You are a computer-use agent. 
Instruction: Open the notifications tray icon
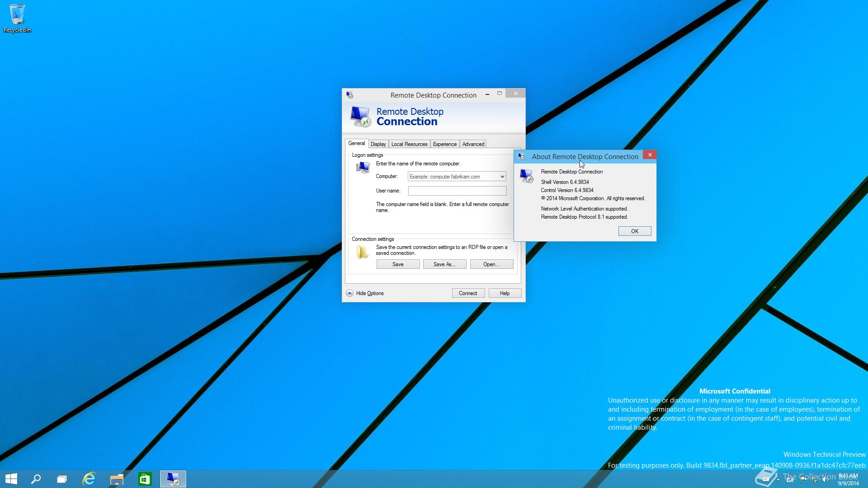point(765,479)
